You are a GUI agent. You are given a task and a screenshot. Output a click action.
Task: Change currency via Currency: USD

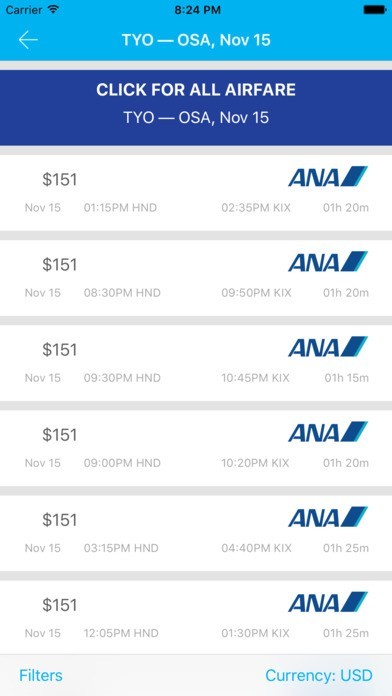click(x=319, y=675)
